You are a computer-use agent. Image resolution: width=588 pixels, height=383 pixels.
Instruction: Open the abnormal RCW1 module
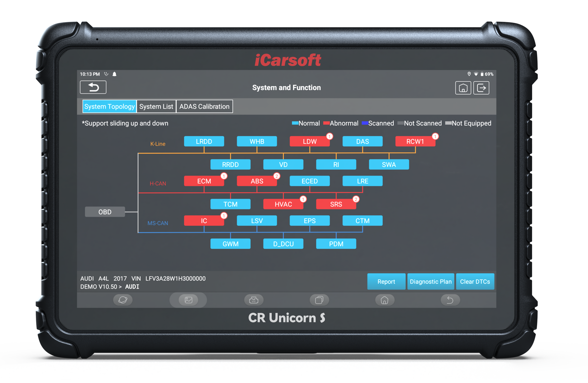(x=415, y=141)
